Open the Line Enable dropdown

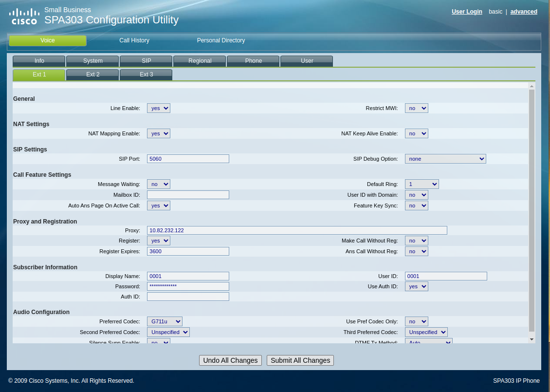point(159,108)
